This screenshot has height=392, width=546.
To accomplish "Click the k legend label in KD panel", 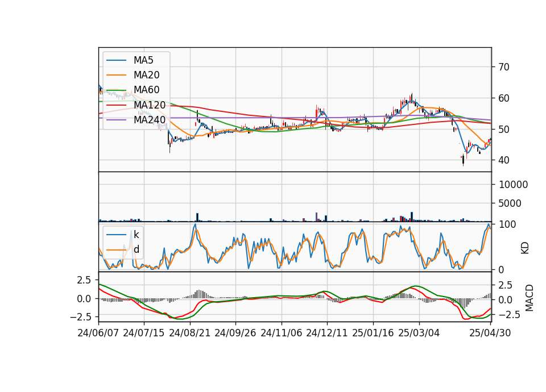I will click(136, 235).
